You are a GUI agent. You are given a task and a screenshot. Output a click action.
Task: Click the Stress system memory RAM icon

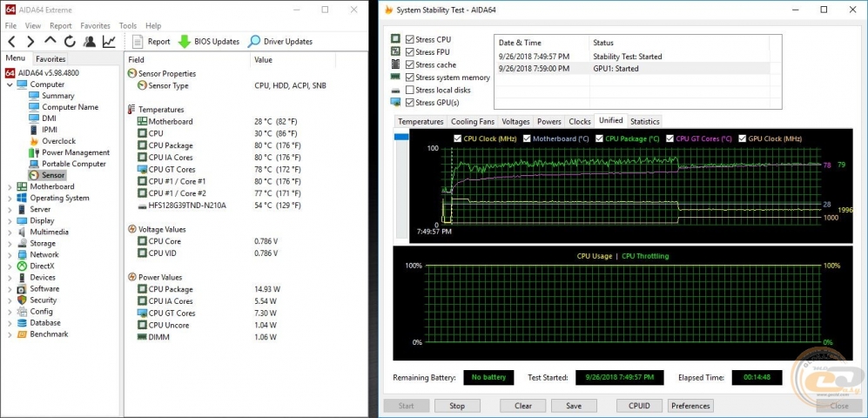pos(395,77)
